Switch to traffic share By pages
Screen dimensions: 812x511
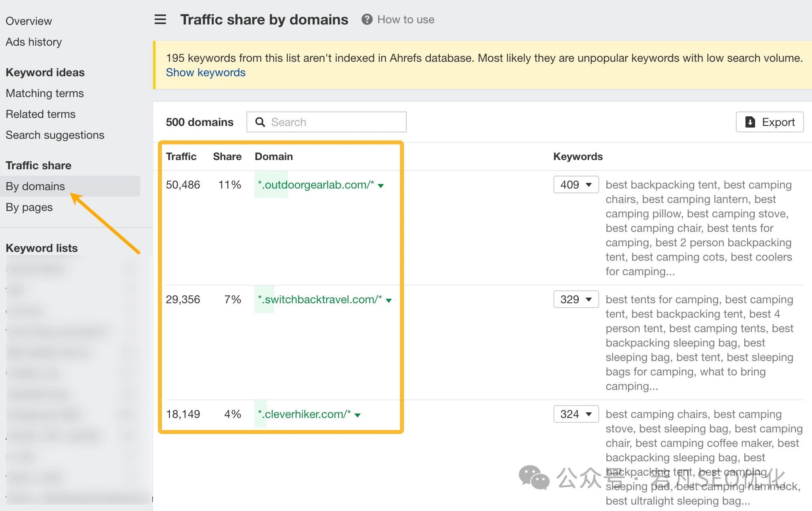pos(29,207)
